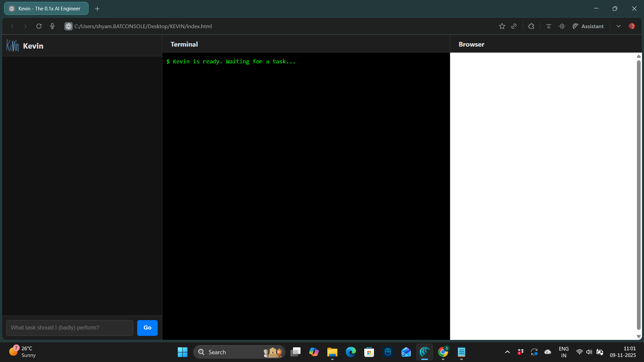This screenshot has height=362, width=644.
Task: Open the extensions puzzle icon
Action: 531,26
